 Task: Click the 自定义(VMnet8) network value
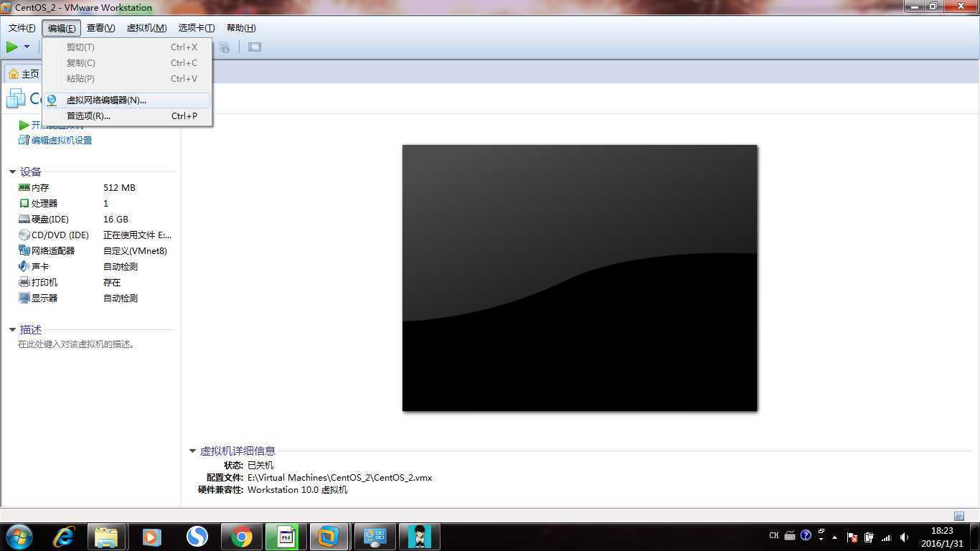point(135,250)
